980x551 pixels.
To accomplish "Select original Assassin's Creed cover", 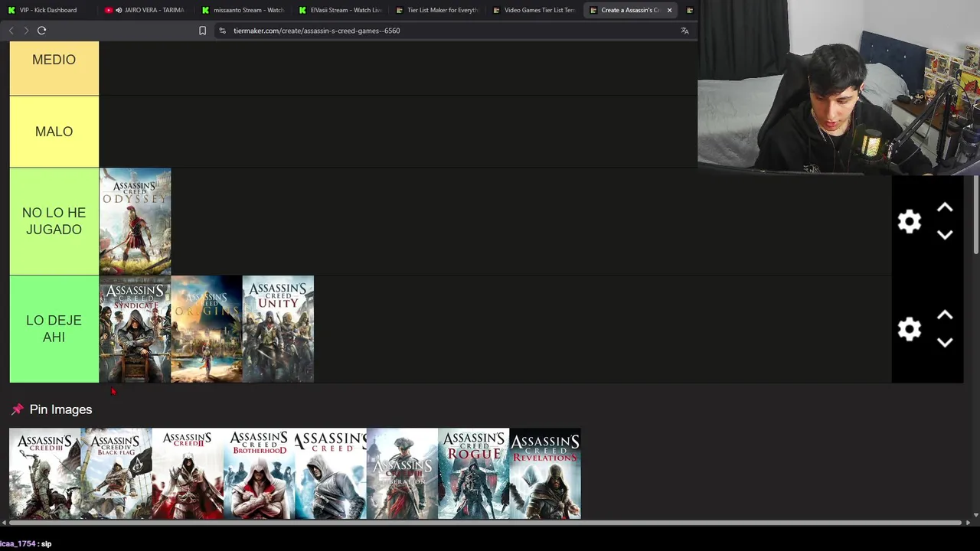I will point(331,474).
